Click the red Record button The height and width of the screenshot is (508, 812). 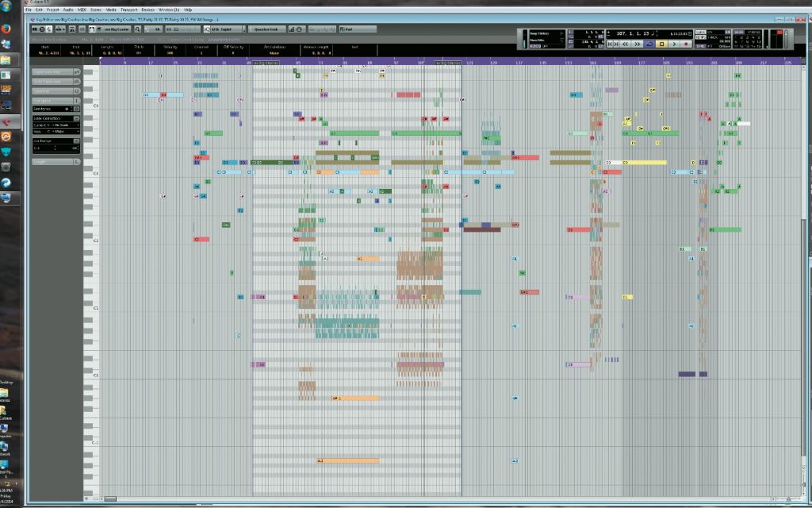point(686,44)
